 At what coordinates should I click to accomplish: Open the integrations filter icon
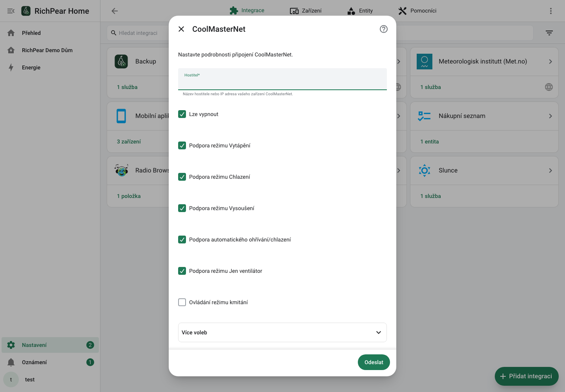(x=549, y=33)
